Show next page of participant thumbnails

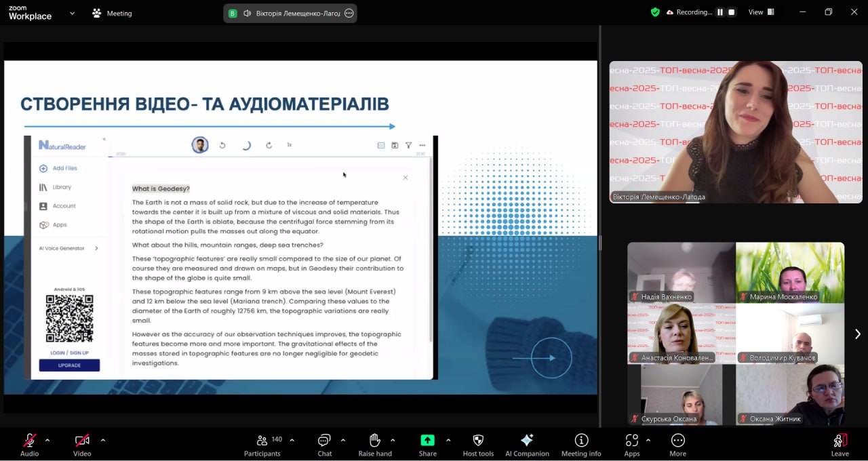(857, 334)
